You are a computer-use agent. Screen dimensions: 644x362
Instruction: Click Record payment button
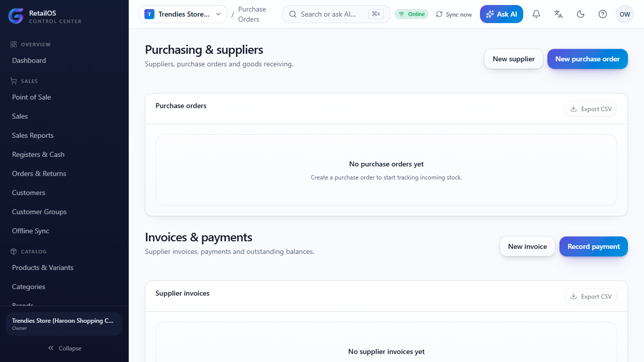pos(594,246)
